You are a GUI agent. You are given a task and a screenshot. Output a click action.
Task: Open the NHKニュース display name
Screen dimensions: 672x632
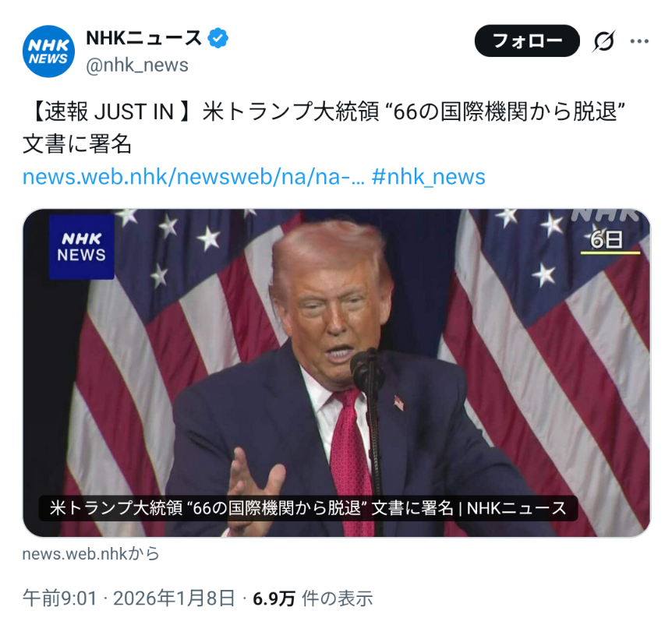click(x=143, y=38)
